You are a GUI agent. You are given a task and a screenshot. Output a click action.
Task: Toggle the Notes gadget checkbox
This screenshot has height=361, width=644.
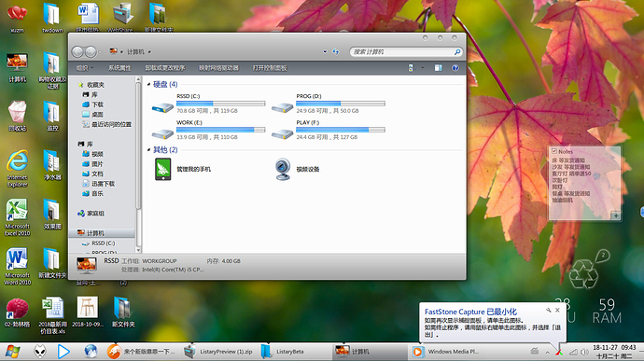(554, 151)
